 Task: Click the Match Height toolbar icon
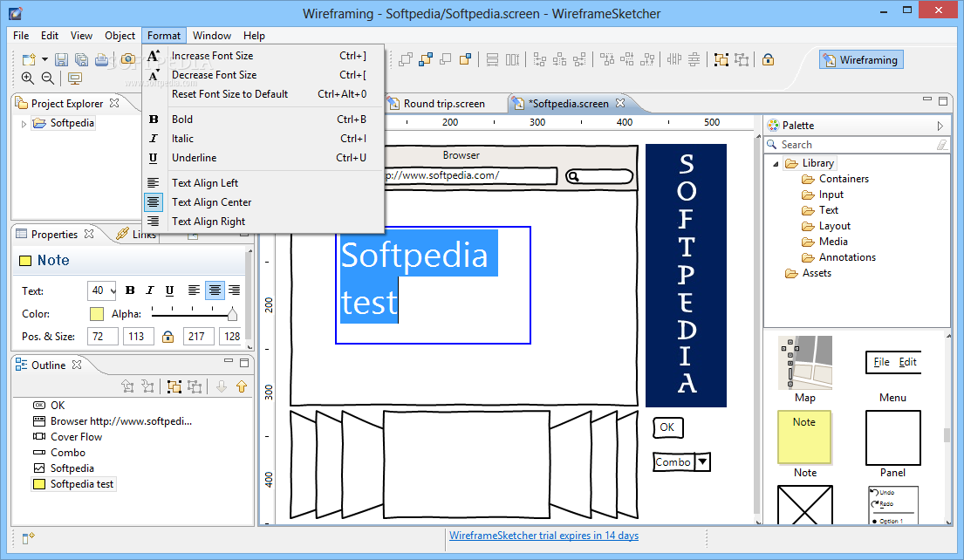(x=512, y=59)
